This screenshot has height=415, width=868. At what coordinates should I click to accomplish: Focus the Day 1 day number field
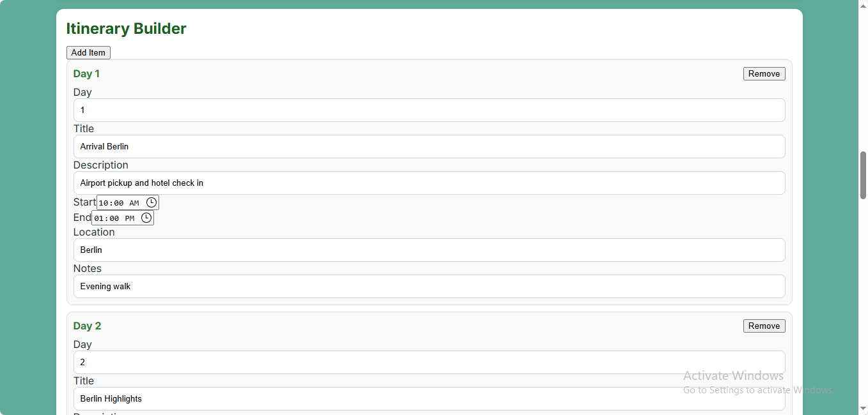(429, 110)
